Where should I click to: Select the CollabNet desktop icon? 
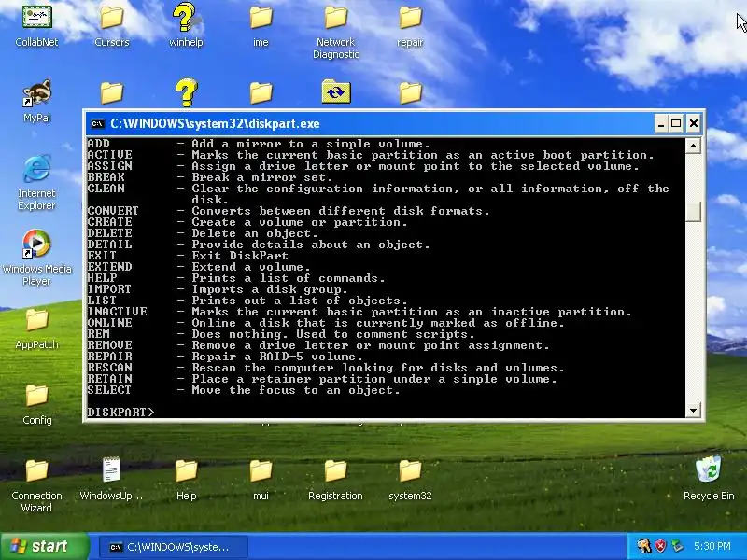coord(36,25)
